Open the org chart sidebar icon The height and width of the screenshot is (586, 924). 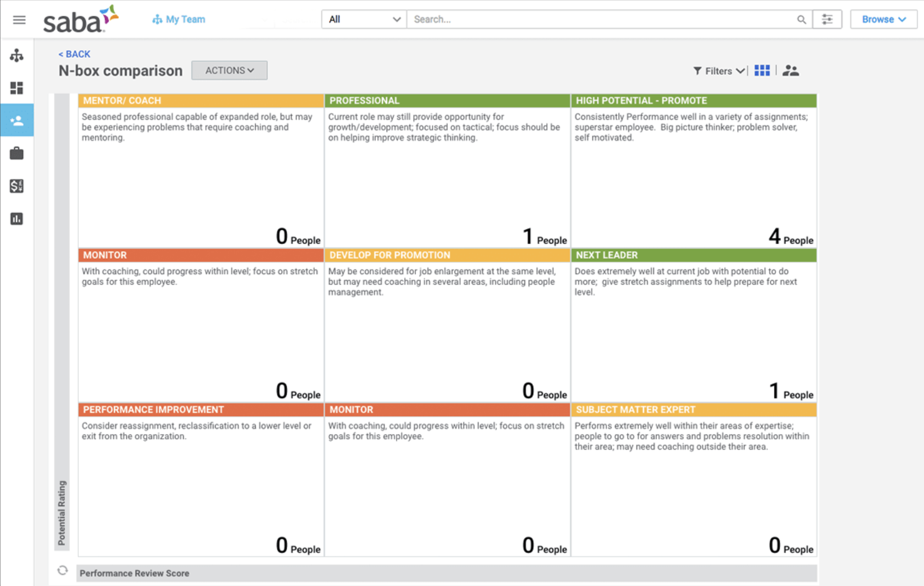(x=16, y=55)
